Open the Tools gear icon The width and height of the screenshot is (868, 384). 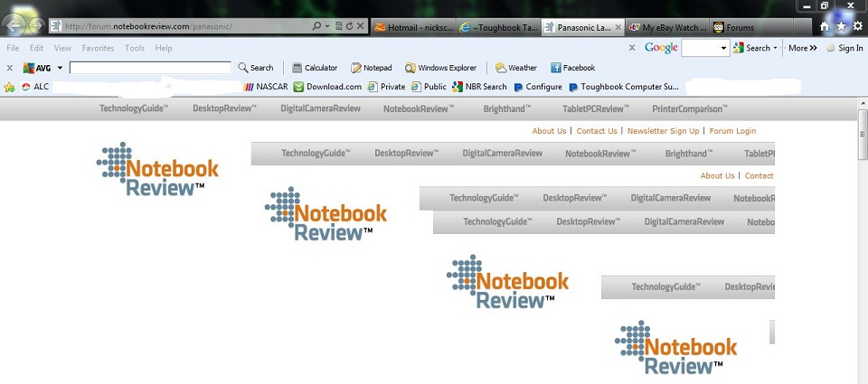pos(857,26)
